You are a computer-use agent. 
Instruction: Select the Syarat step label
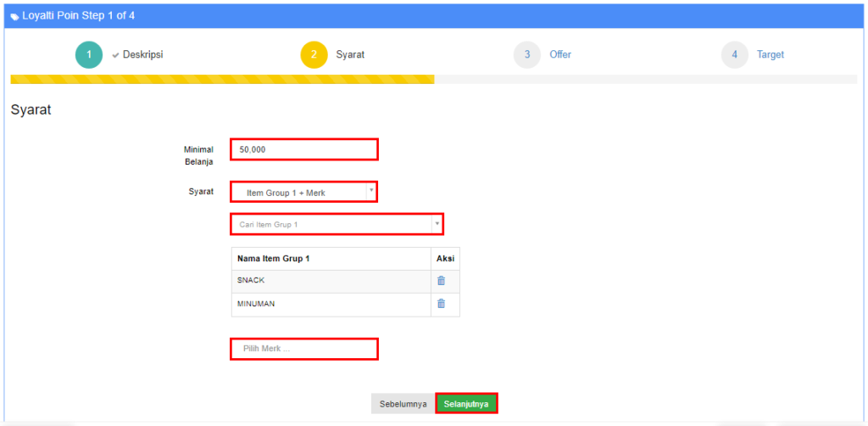coord(350,54)
